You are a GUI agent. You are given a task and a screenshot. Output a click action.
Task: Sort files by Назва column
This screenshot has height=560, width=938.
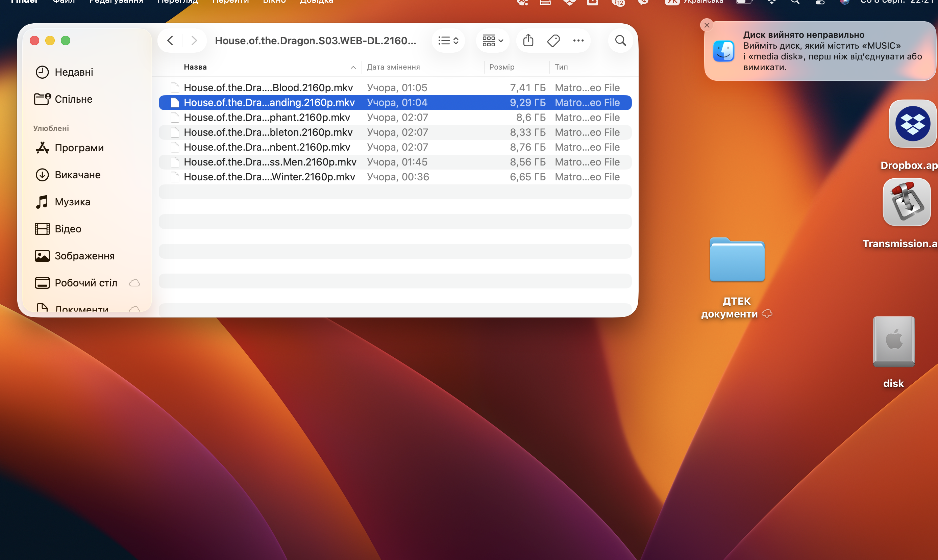[195, 67]
